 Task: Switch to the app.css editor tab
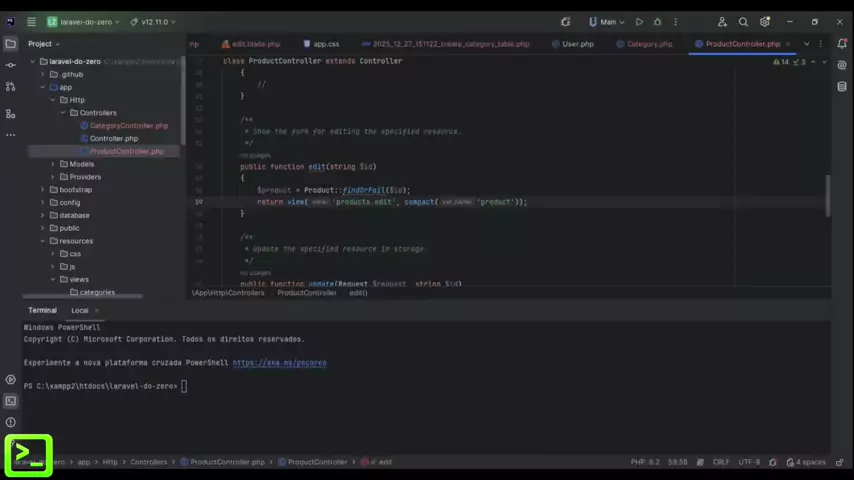(326, 44)
